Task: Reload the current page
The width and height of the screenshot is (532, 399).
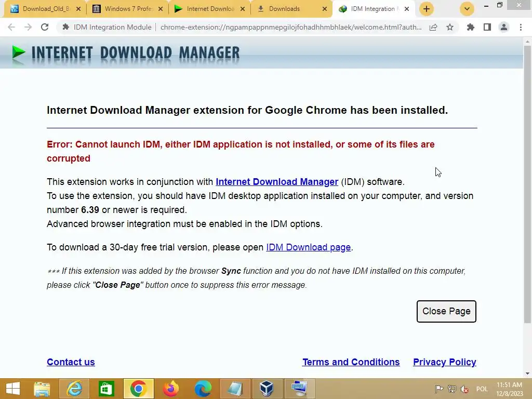Action: 45,27
